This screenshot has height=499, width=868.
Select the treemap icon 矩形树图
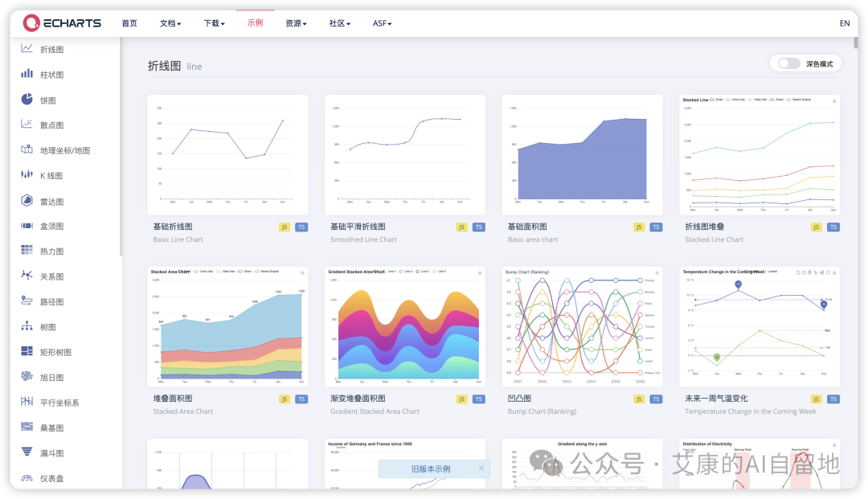coord(27,351)
